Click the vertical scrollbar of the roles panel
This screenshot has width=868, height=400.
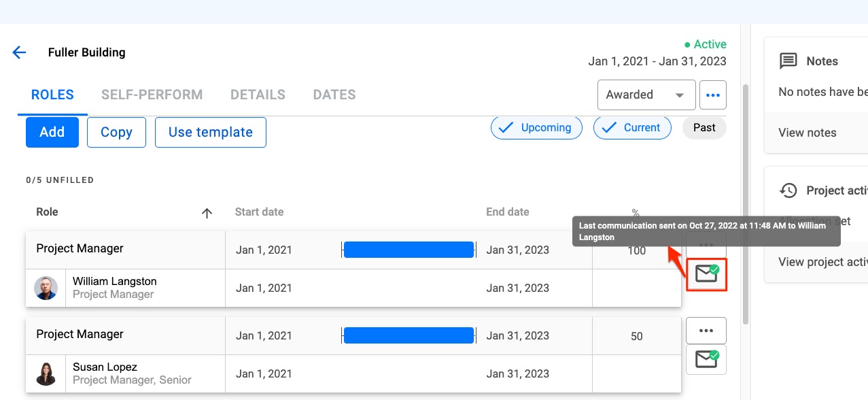coord(745,204)
